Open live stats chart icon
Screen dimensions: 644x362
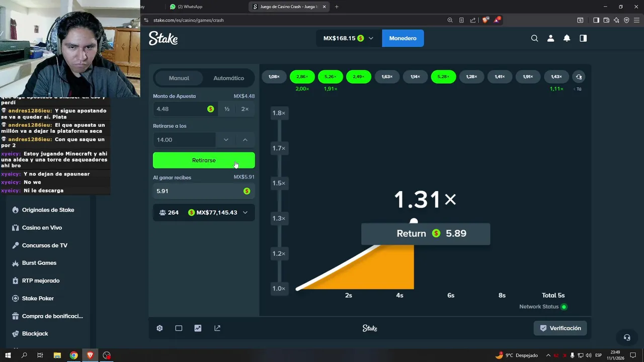pos(198,328)
